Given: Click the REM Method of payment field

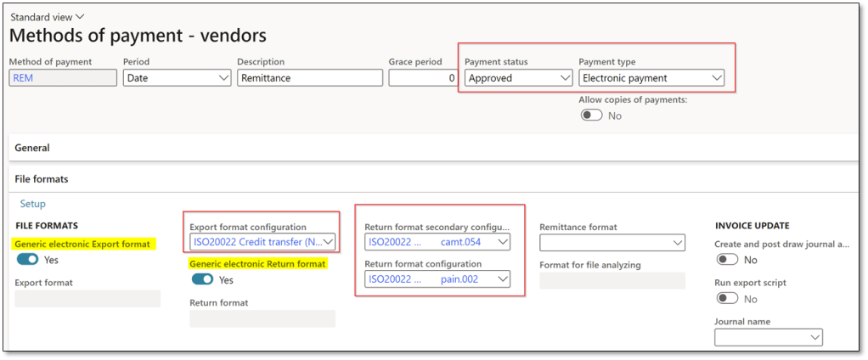Looking at the screenshot, I should (x=61, y=78).
